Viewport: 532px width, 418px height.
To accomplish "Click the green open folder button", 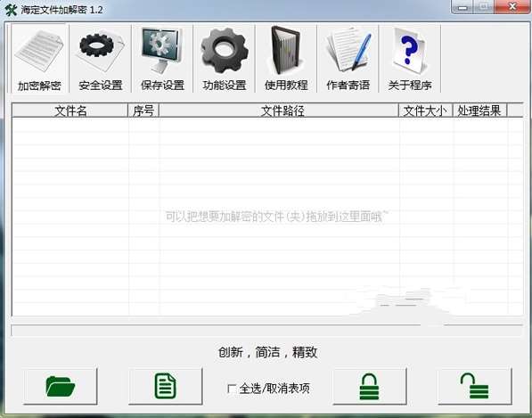I will (x=61, y=386).
